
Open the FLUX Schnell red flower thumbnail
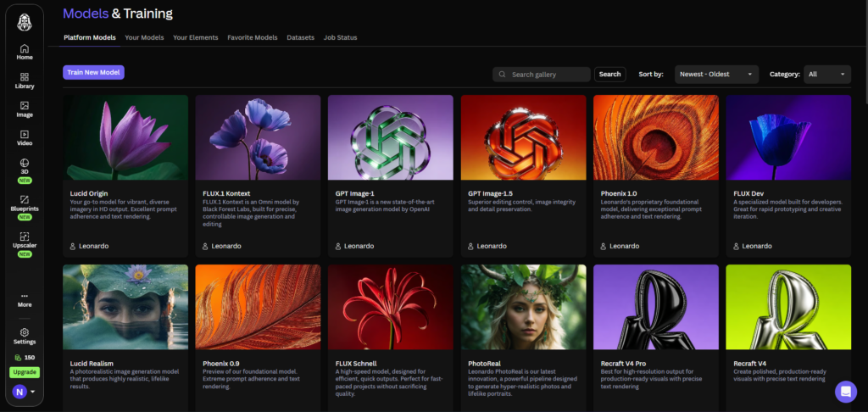coord(391,307)
